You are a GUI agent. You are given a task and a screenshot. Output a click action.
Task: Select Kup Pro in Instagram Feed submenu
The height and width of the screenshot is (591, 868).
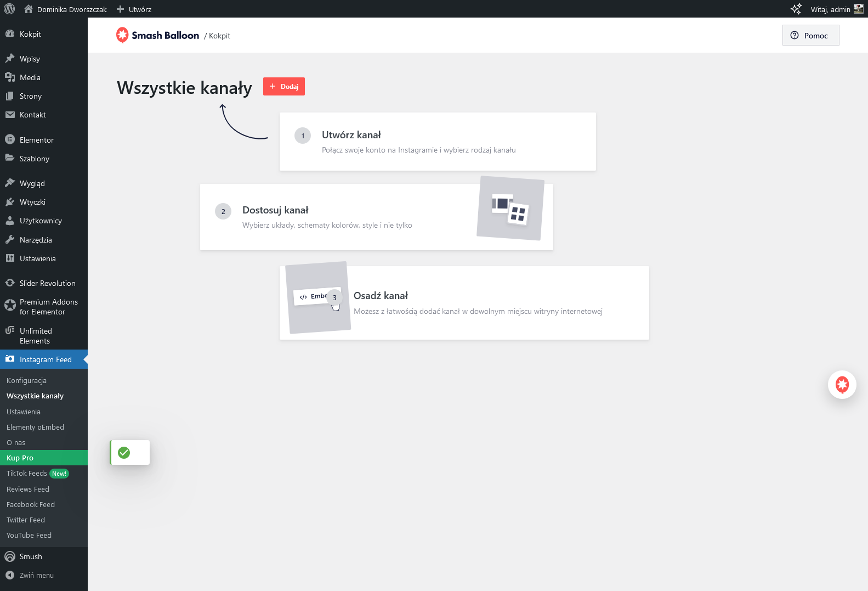(20, 458)
